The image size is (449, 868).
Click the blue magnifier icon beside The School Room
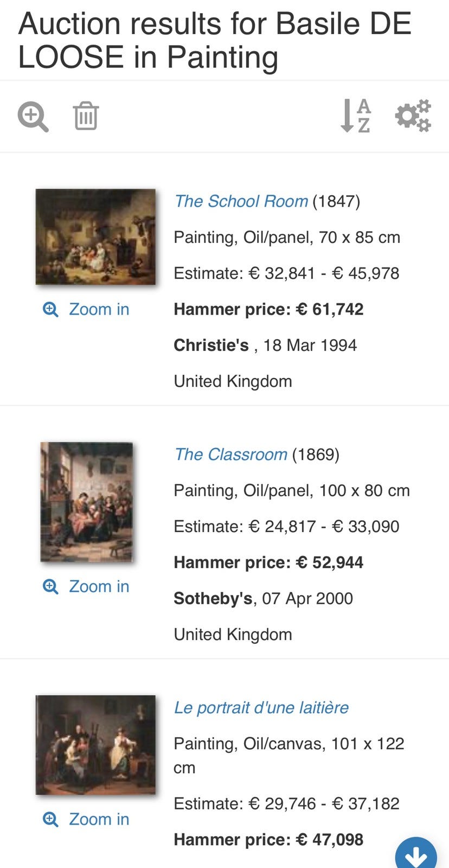50,309
